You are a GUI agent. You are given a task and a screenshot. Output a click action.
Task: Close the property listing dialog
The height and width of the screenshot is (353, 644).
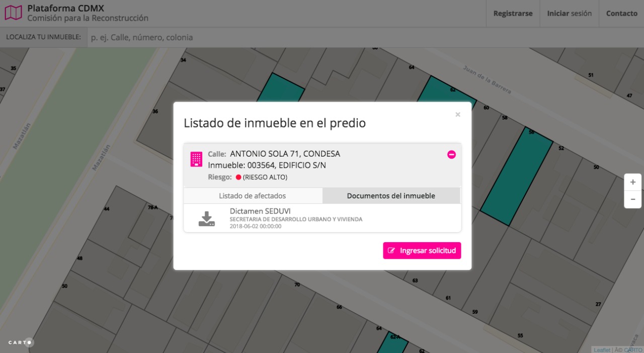click(457, 115)
